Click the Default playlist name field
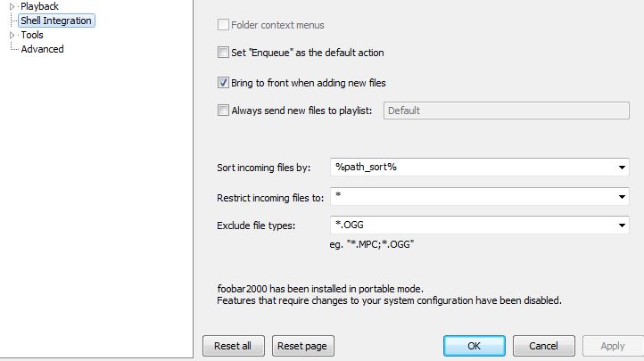The height and width of the screenshot is (361, 644). (505, 111)
